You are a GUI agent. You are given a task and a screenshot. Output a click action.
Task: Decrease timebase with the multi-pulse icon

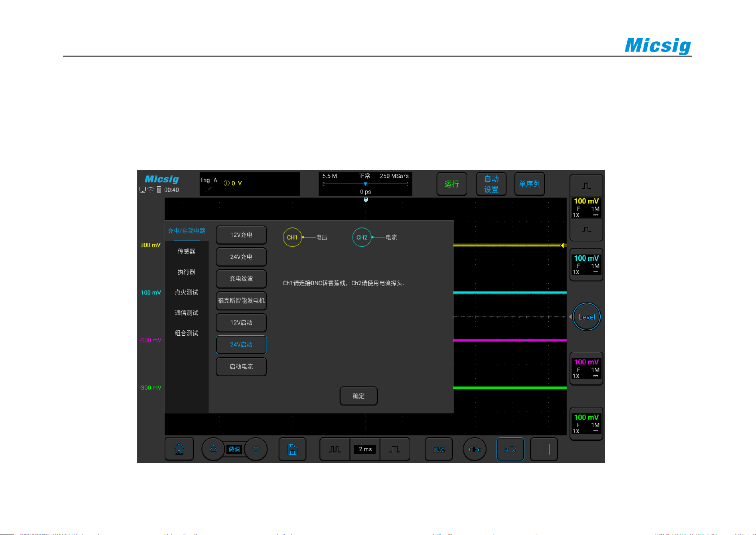pos(335,449)
